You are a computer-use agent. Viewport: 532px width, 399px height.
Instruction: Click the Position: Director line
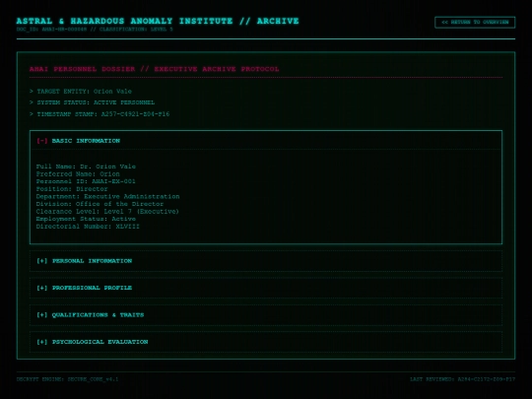(72, 188)
